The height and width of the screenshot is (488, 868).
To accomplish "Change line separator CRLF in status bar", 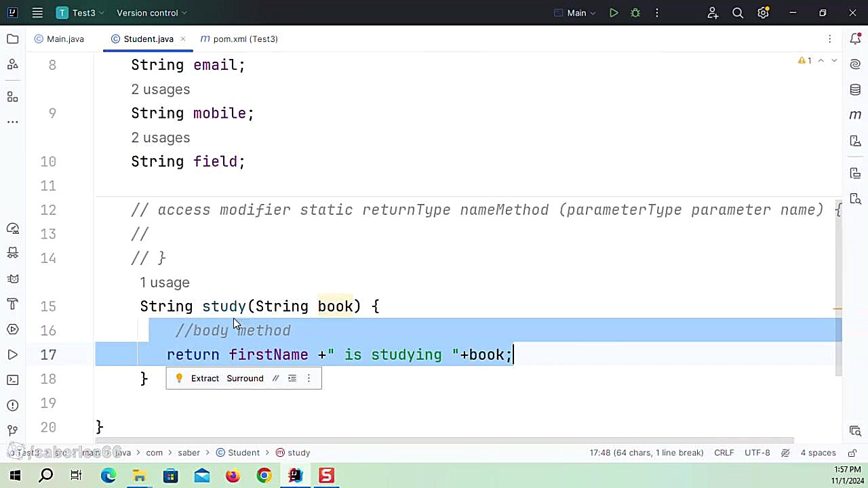I will (724, 453).
